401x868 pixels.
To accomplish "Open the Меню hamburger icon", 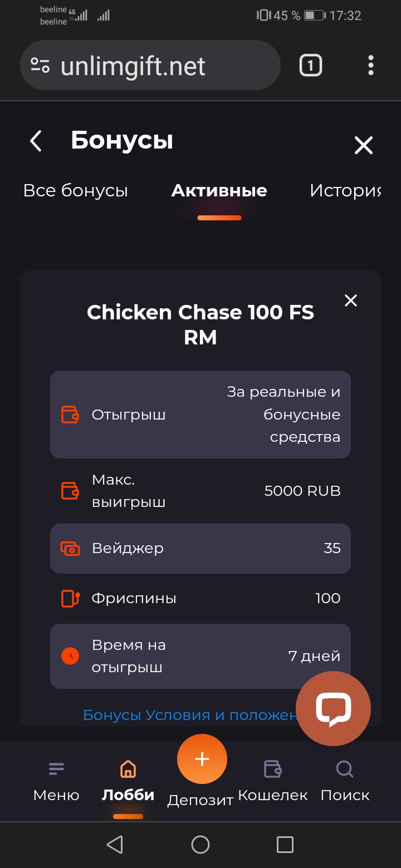I will click(x=56, y=770).
